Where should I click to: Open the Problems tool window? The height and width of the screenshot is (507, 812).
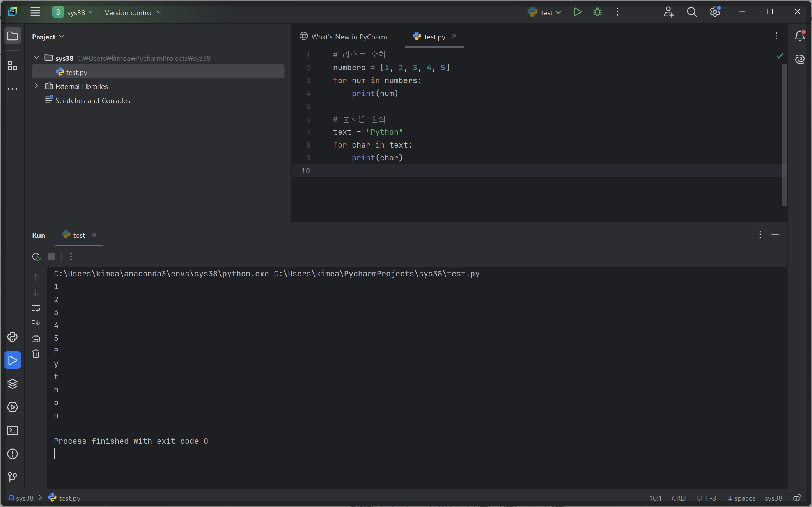[12, 454]
